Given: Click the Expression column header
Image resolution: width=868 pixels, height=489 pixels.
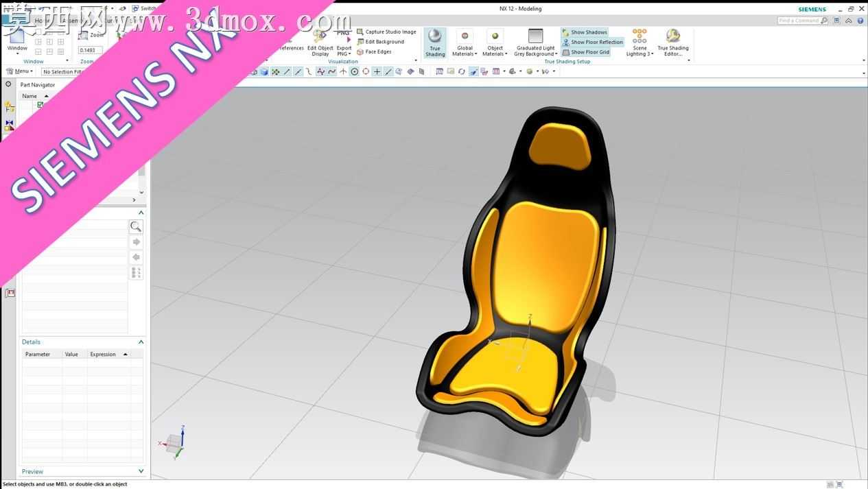Looking at the screenshot, I should coord(108,355).
